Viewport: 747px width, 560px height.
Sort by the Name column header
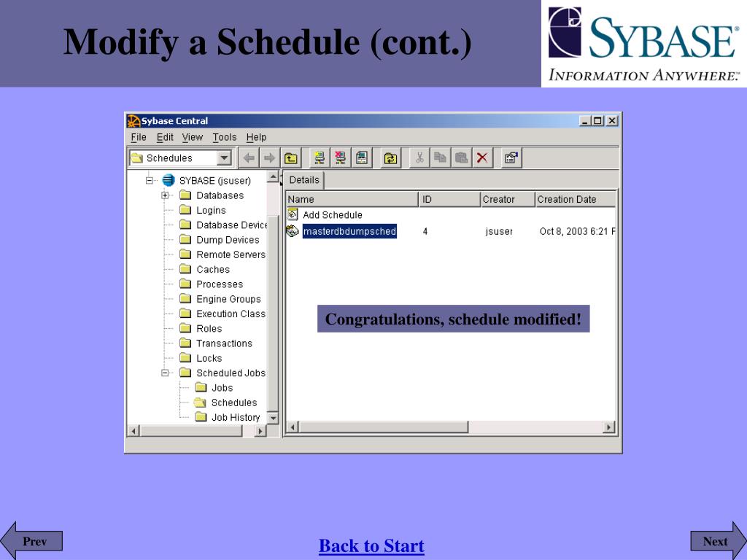pyautogui.click(x=352, y=199)
